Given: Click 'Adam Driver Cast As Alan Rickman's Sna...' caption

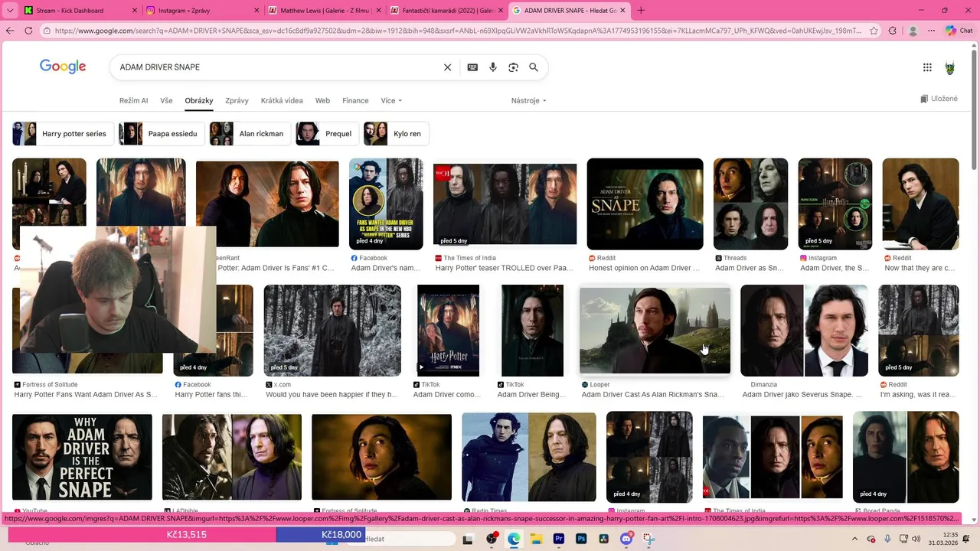Looking at the screenshot, I should pos(652,395).
